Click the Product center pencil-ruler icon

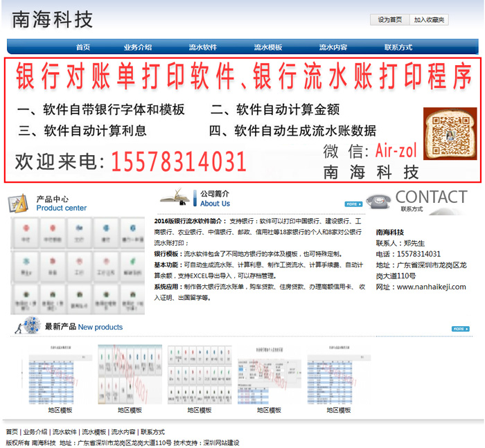(x=18, y=203)
